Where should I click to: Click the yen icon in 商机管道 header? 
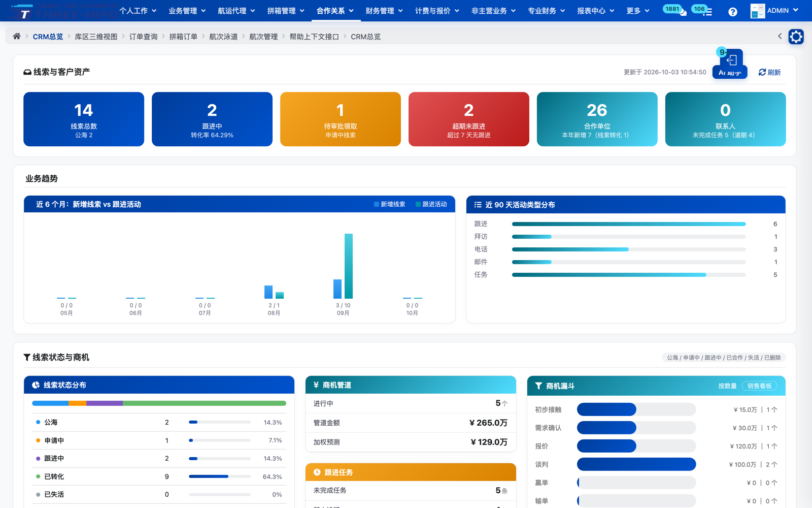click(316, 385)
